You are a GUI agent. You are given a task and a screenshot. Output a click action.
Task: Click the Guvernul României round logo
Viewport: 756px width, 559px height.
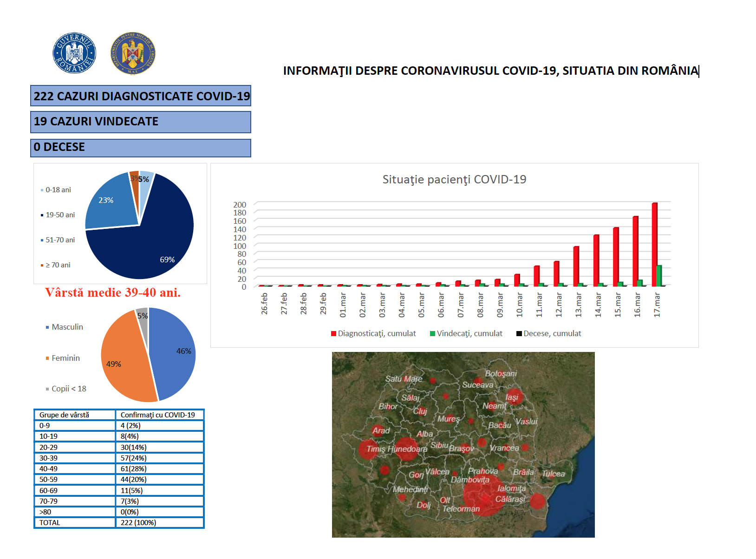click(74, 53)
